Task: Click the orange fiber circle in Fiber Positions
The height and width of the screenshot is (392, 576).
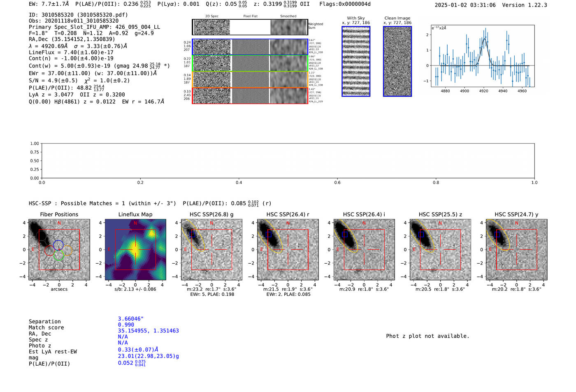Action: pyautogui.click(x=67, y=250)
